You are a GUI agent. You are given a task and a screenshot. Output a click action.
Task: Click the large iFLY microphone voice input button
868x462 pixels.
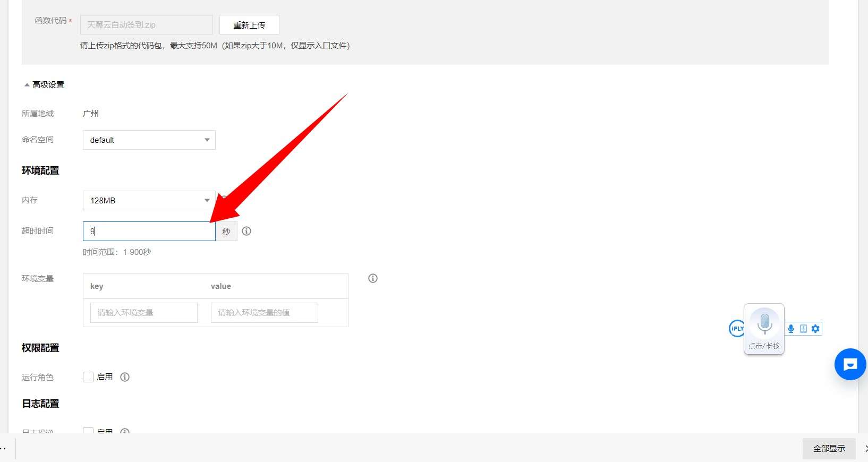coord(764,323)
